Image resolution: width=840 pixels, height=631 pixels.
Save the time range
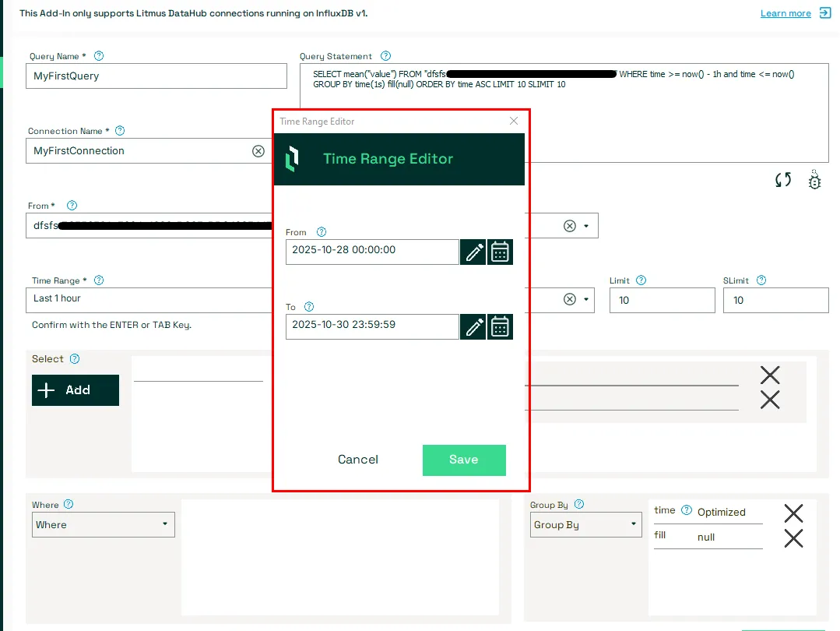(x=464, y=460)
